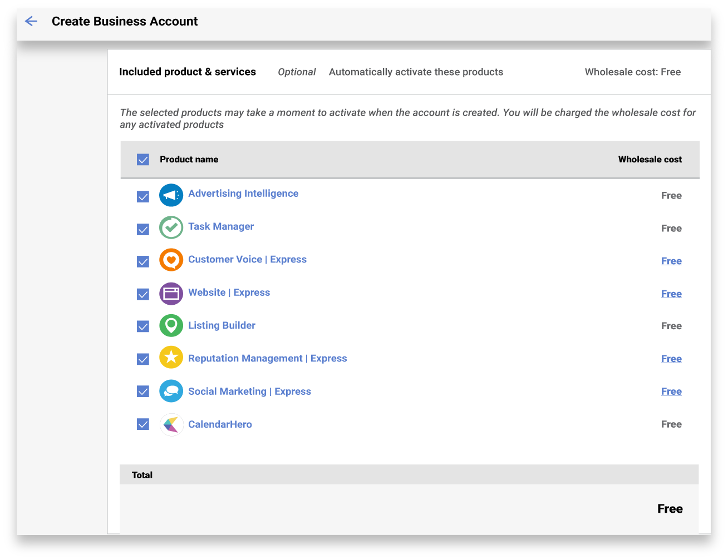Uncheck the select-all Product name checkbox

(143, 160)
